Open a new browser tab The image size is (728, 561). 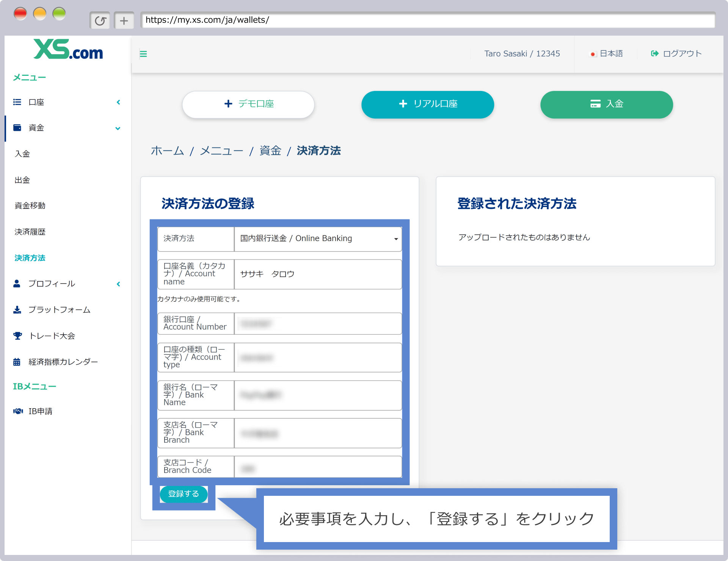124,20
